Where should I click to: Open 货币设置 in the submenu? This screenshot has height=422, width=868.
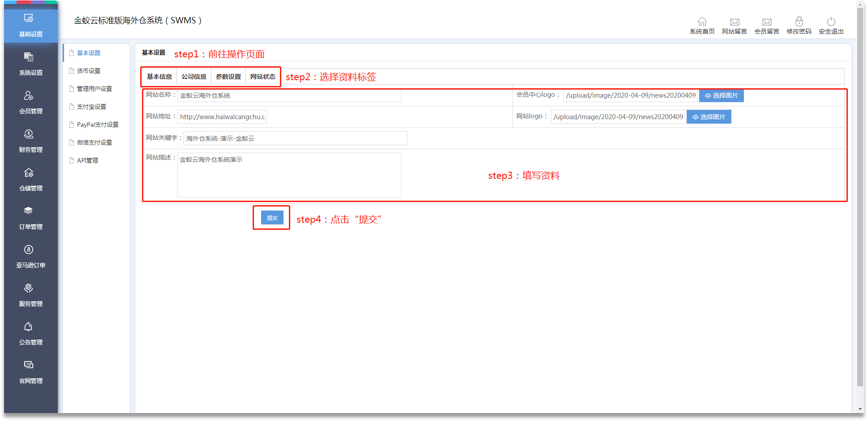click(x=89, y=71)
